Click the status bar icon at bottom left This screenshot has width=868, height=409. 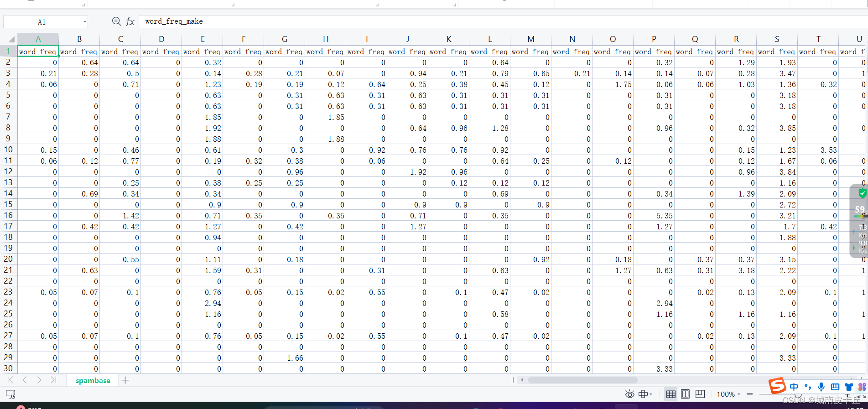click(x=10, y=394)
